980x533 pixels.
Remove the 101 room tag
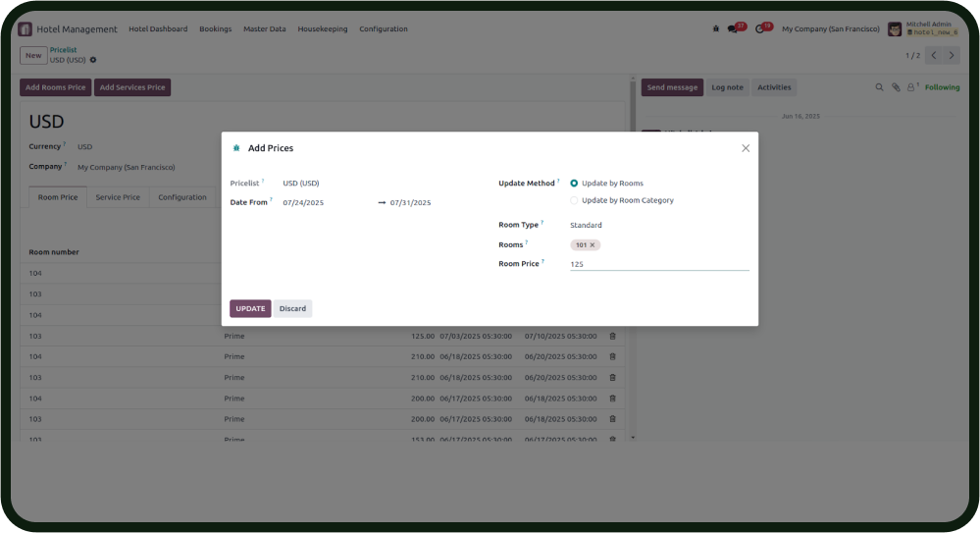[x=593, y=244]
